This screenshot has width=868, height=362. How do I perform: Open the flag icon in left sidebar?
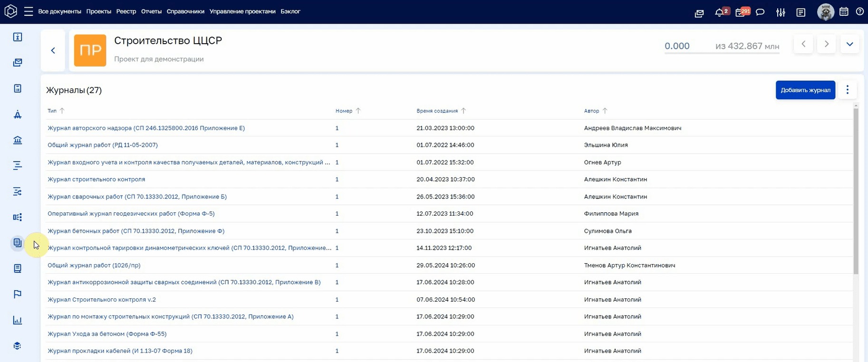18,295
